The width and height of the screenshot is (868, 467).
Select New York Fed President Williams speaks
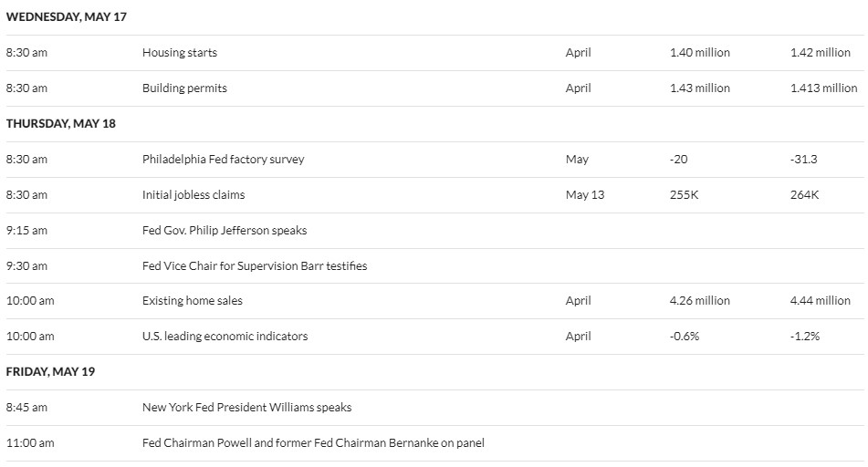coord(247,407)
